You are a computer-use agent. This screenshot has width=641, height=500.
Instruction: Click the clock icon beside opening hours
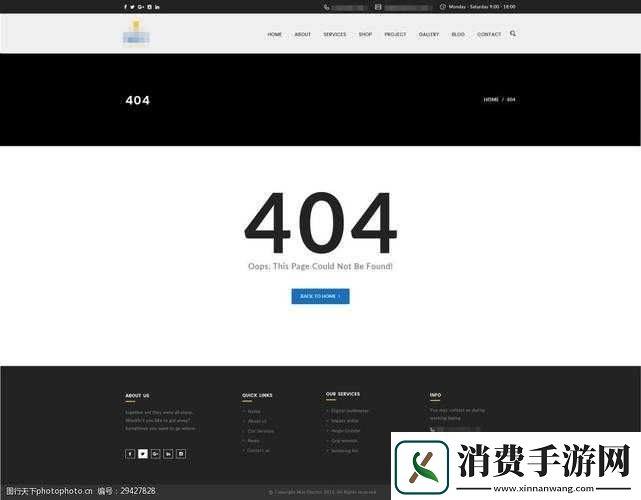pyautogui.click(x=442, y=7)
